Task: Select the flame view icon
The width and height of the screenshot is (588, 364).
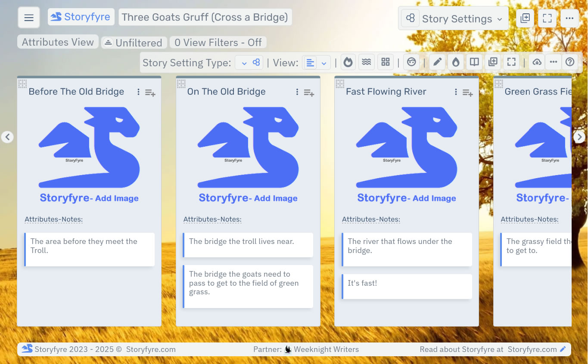Action: [348, 62]
